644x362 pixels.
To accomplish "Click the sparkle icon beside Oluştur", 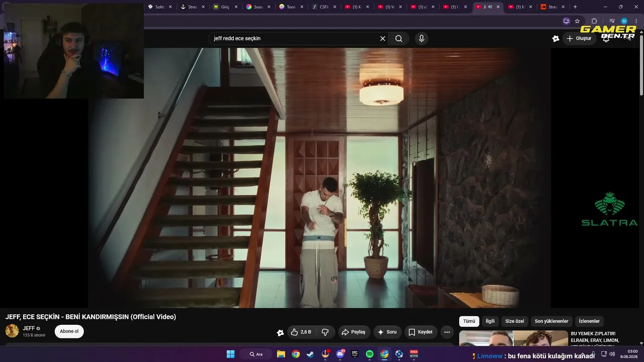I will pos(555,39).
